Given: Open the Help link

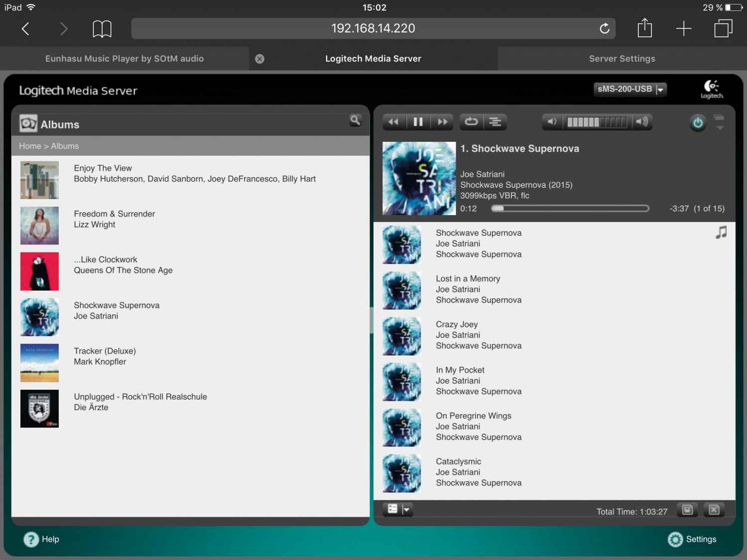Looking at the screenshot, I should click(x=42, y=539).
